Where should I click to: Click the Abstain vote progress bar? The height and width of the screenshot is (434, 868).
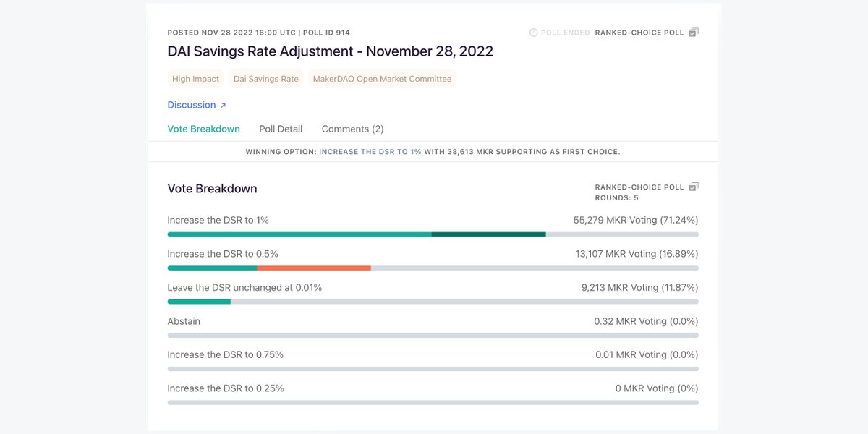[433, 336]
